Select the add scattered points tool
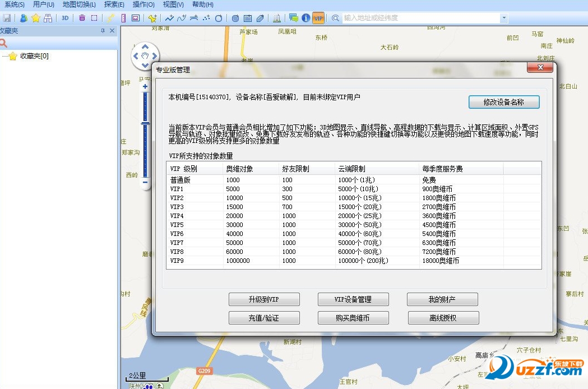 coord(206,18)
